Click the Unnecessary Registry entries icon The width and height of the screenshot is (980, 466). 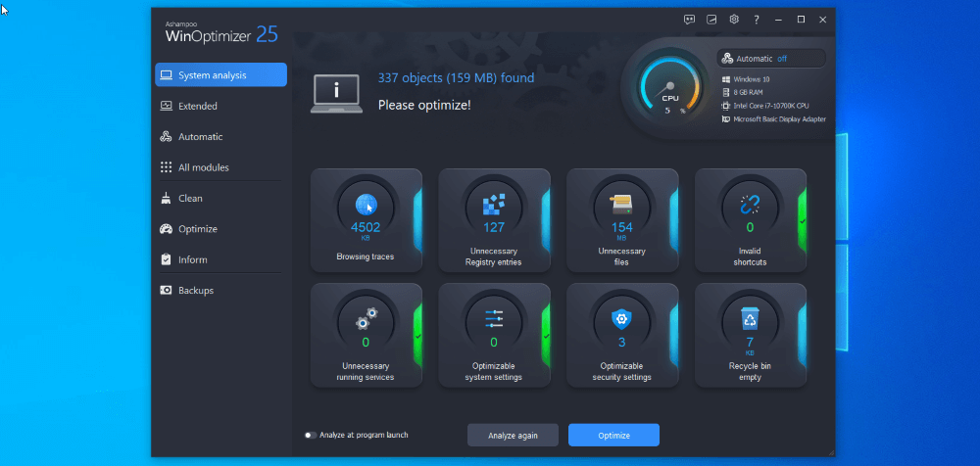pyautogui.click(x=494, y=205)
